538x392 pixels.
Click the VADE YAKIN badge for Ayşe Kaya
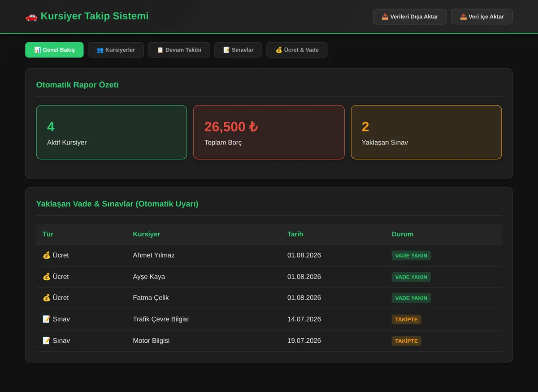[411, 277]
